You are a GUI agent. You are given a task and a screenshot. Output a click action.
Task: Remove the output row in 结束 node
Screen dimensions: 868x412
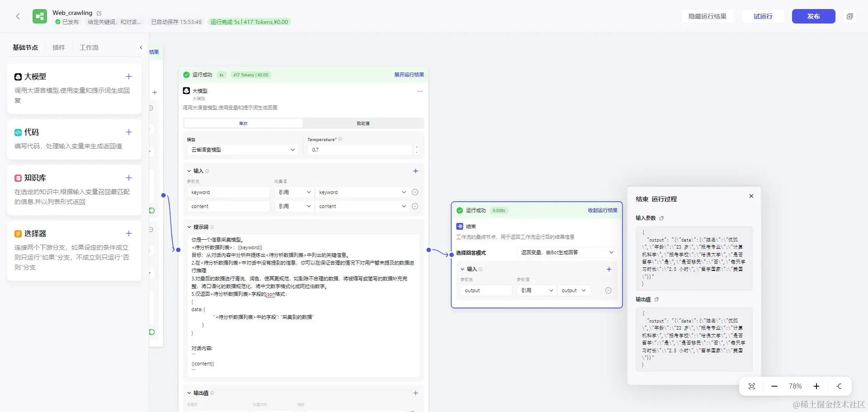coord(608,290)
